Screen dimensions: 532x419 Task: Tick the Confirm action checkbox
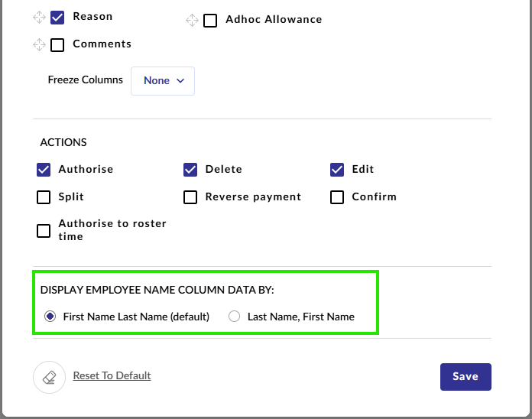point(337,197)
